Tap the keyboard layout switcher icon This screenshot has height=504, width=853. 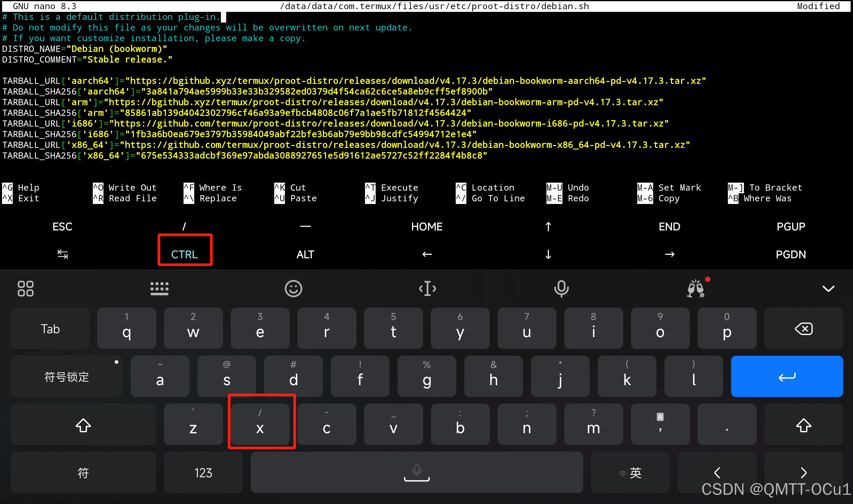[159, 289]
